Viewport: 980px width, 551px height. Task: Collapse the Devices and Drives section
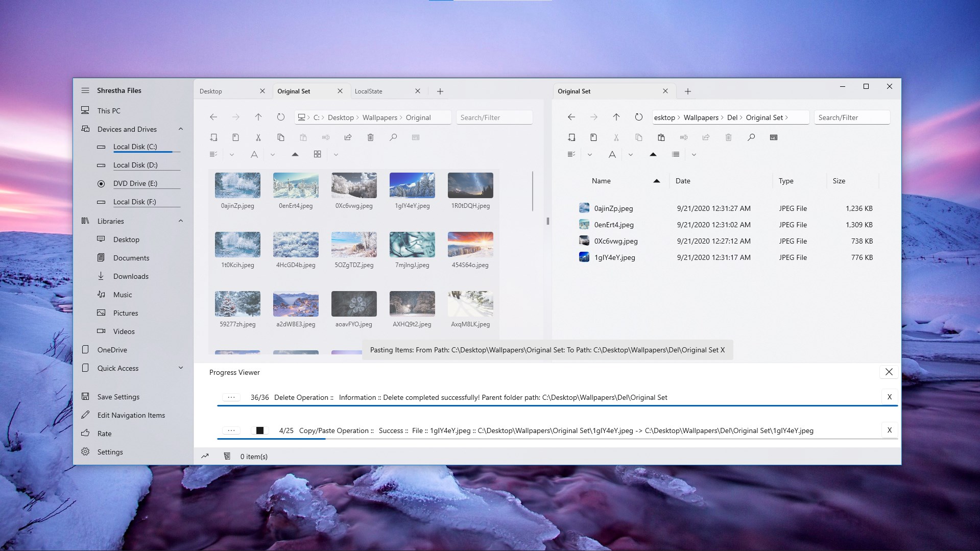coord(181,129)
